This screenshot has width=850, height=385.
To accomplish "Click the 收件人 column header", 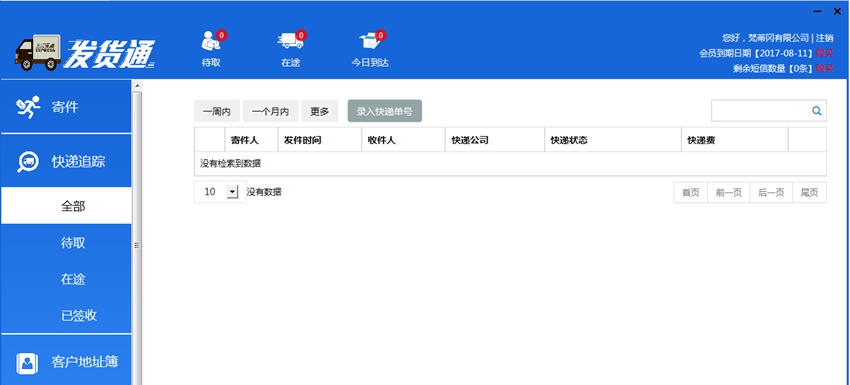I will [x=403, y=140].
